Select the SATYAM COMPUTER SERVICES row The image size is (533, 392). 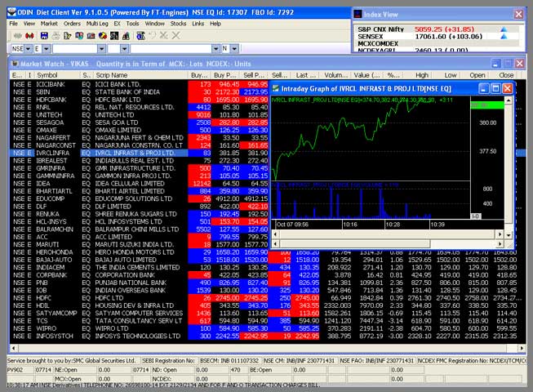268,313
